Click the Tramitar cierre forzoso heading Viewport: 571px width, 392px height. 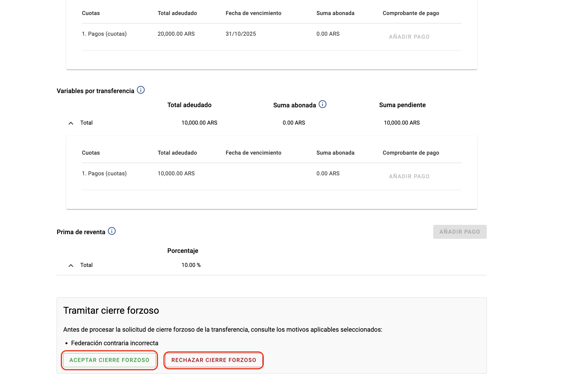pyautogui.click(x=111, y=310)
